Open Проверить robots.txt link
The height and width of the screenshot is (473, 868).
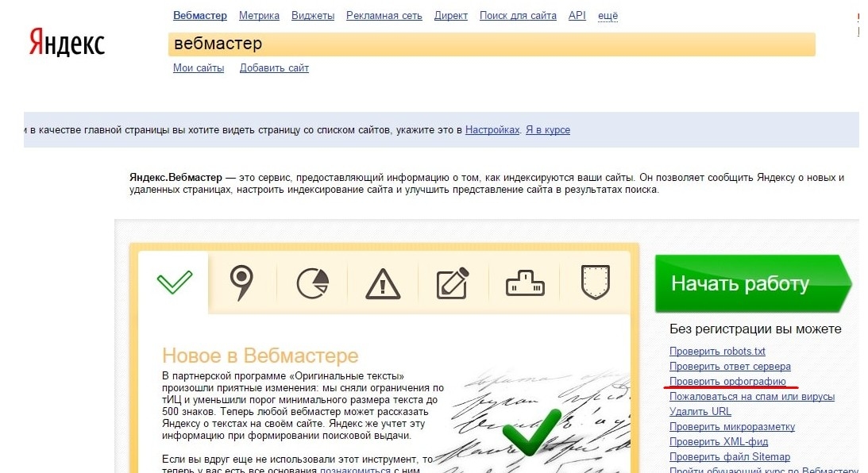tap(717, 351)
